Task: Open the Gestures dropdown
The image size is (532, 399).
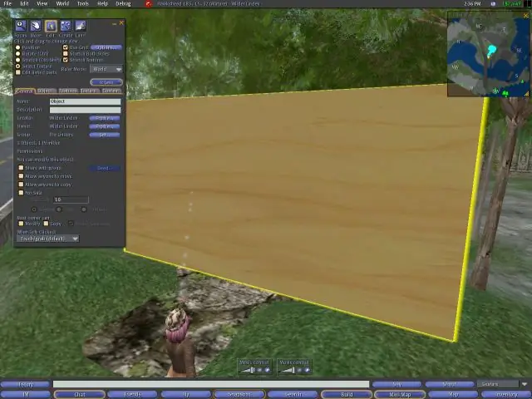Action: (502, 384)
